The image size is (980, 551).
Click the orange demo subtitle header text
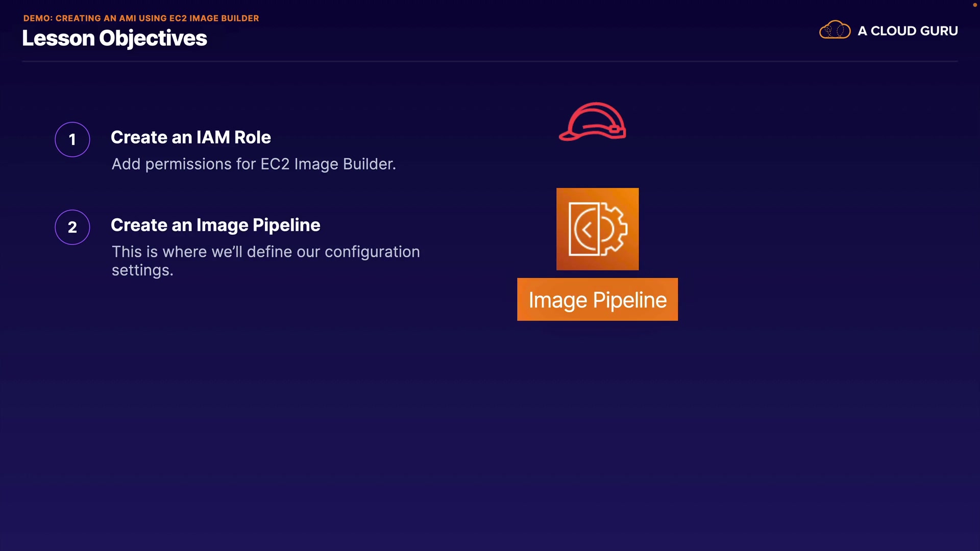coord(141,18)
